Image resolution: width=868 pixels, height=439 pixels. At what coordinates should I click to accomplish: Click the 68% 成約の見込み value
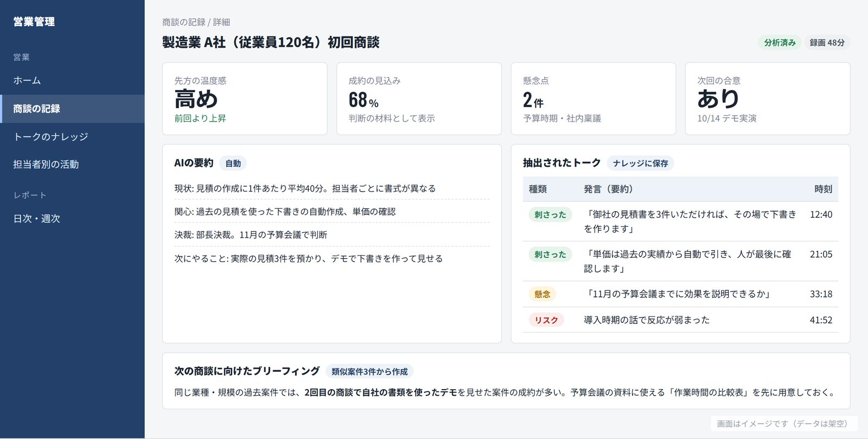coord(363,100)
